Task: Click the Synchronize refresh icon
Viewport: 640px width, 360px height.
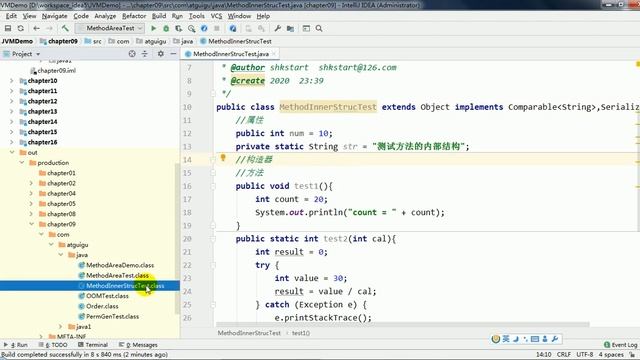Action: coord(20,29)
